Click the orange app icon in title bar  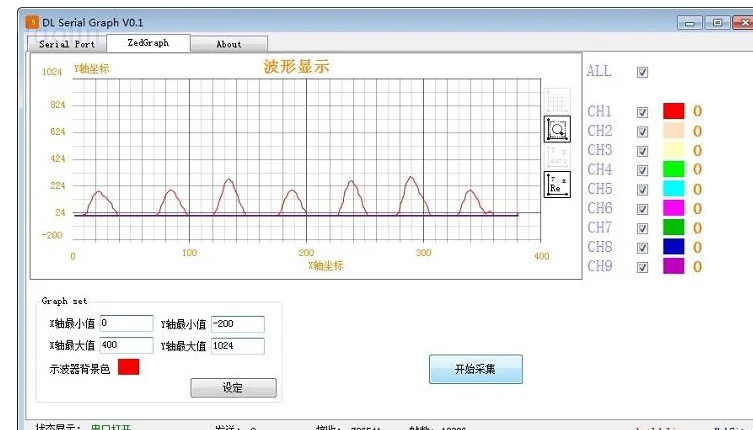click(32, 22)
